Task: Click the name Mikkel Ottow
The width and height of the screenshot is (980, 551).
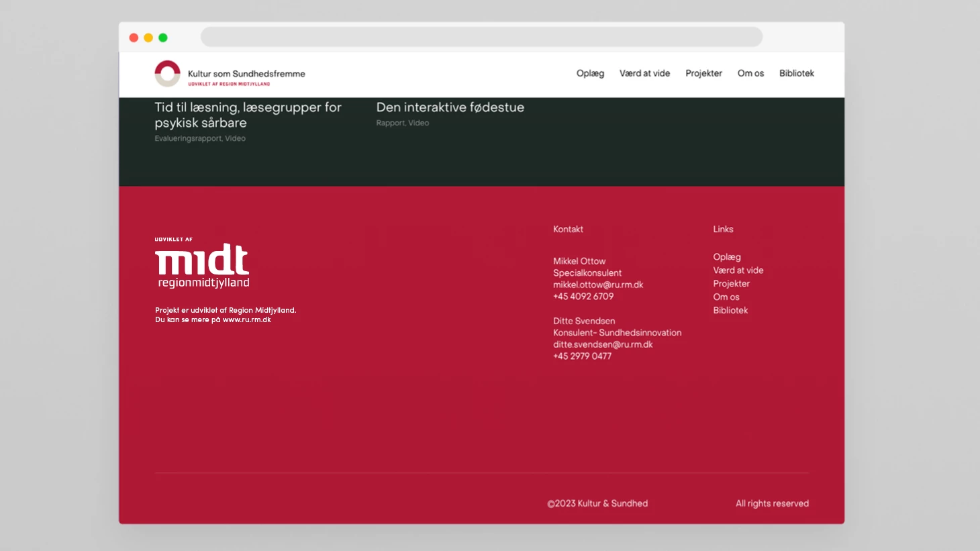Action: point(579,261)
